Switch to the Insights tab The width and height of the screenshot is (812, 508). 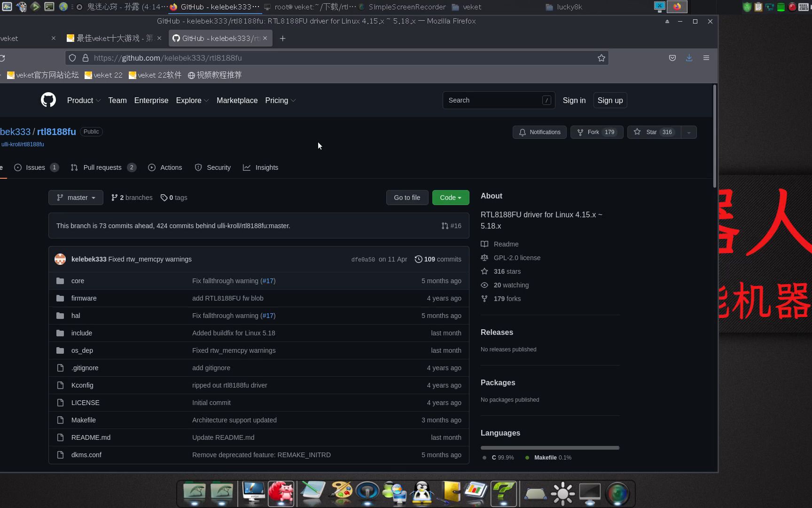260,167
